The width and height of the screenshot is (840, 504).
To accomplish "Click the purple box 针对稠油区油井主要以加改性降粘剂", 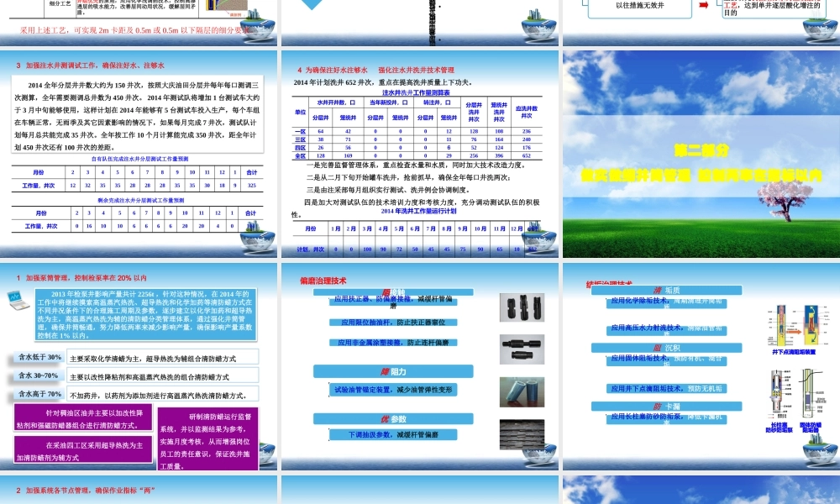I will tap(82, 417).
